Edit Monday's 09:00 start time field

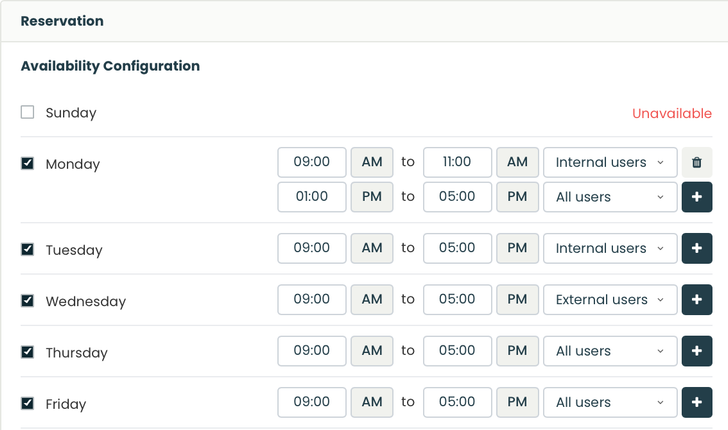(312, 163)
